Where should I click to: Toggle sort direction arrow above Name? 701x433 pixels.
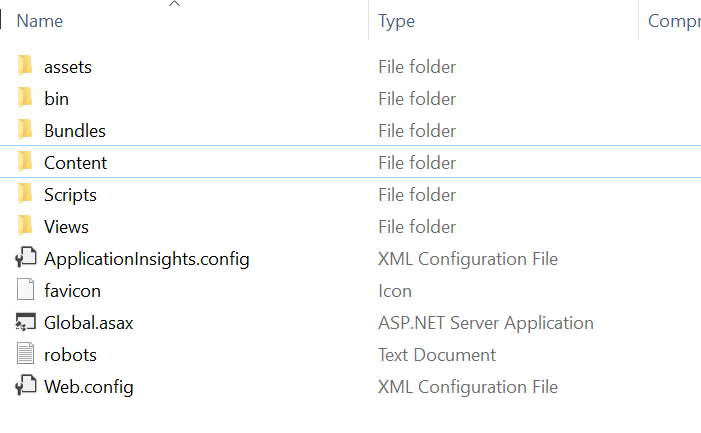tap(174, 4)
